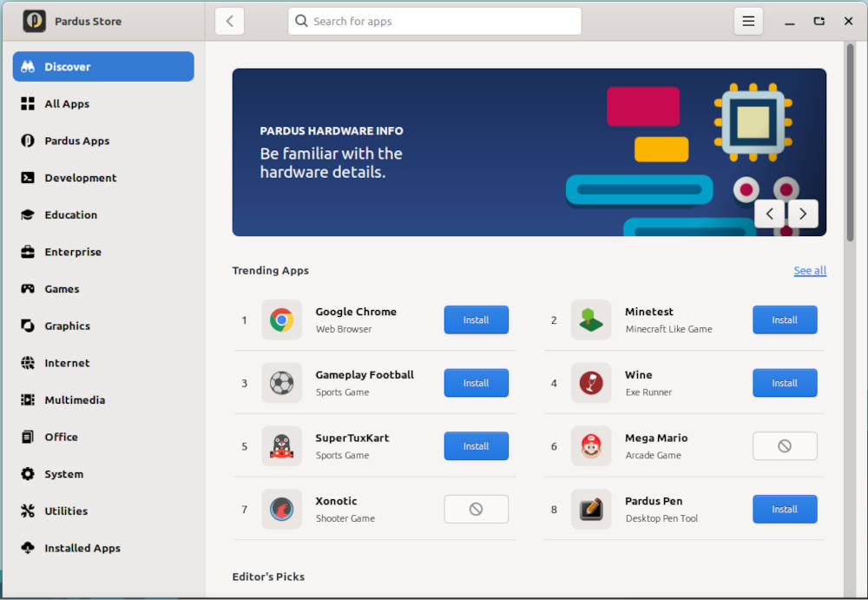868x600 pixels.
Task: Open the Minetest app icon
Action: coord(591,320)
